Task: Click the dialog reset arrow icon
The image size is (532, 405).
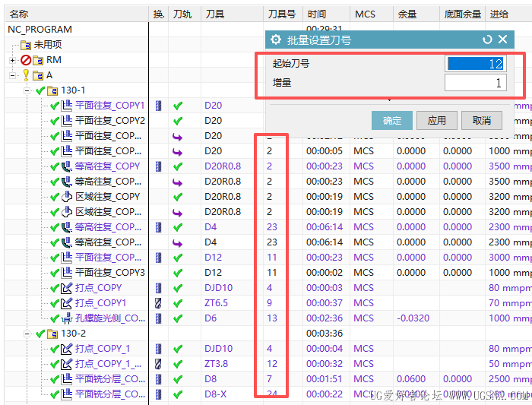Action: coord(487,40)
